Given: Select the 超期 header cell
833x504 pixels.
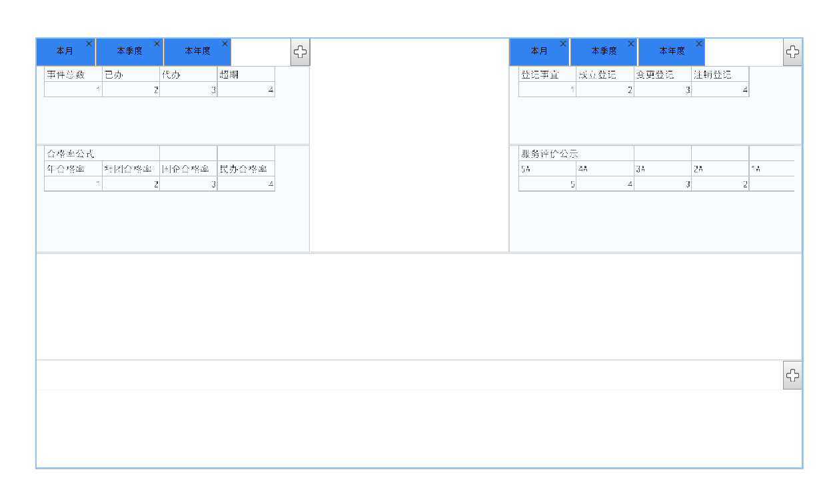Looking at the screenshot, I should pos(246,75).
